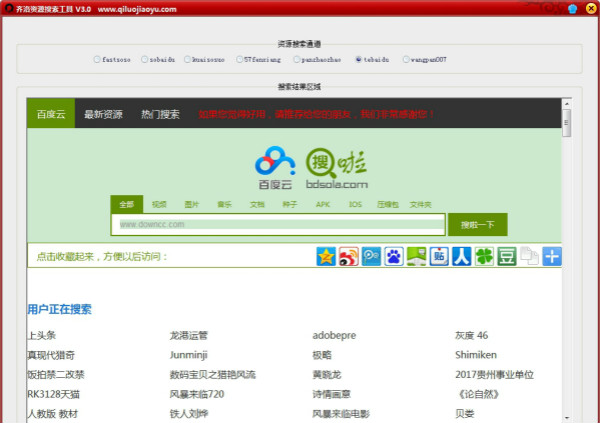Share to QQ Zone star icon
This screenshot has width=600, height=423.
click(326, 256)
